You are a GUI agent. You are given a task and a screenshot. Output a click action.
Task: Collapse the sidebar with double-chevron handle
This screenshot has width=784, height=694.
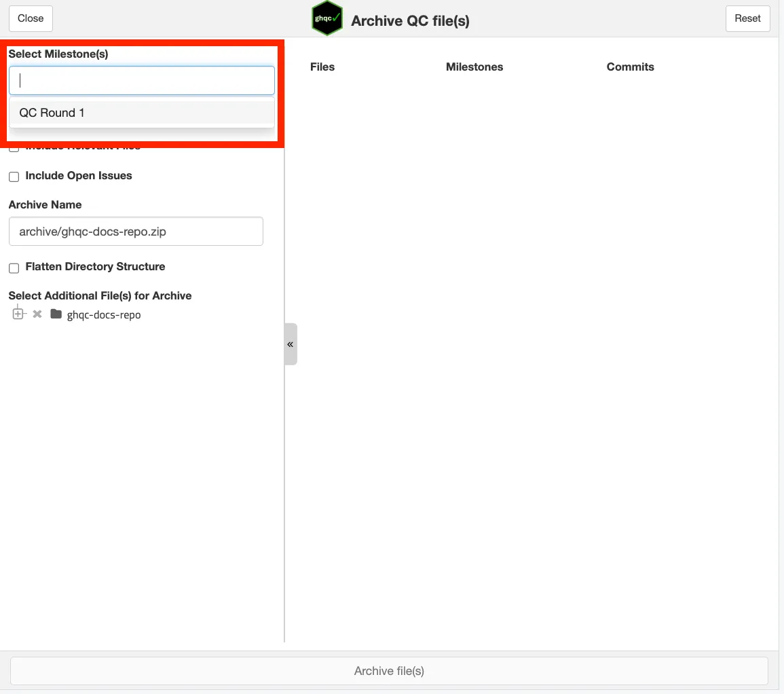click(291, 344)
